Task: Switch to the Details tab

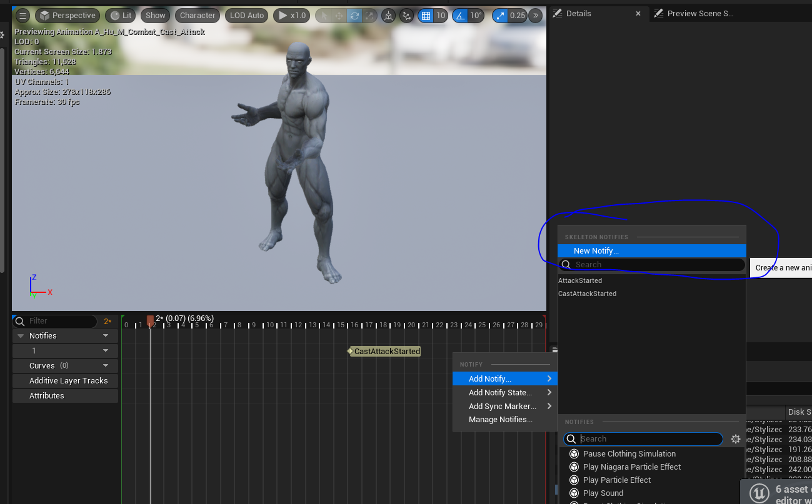Action: [x=598, y=13]
